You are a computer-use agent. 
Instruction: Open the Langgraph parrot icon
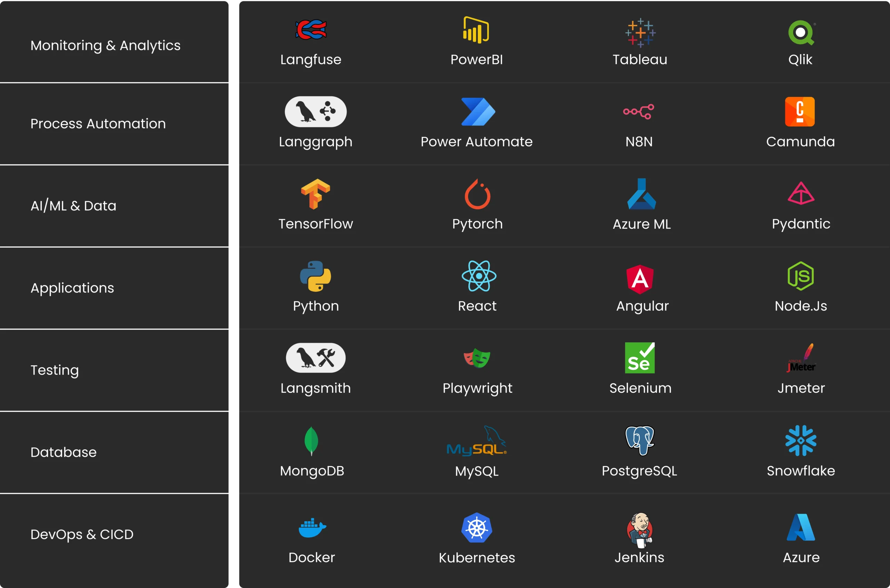[x=315, y=112]
